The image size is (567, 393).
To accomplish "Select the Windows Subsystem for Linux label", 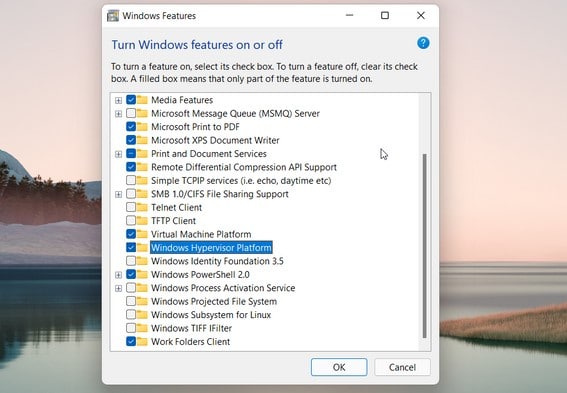I will tap(211, 315).
